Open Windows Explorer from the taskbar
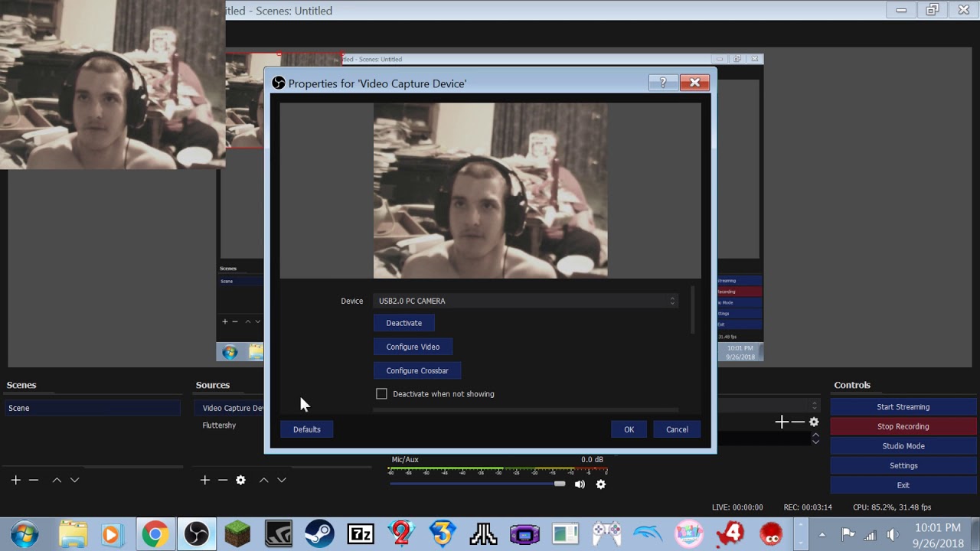This screenshot has height=551, width=980. click(x=73, y=533)
